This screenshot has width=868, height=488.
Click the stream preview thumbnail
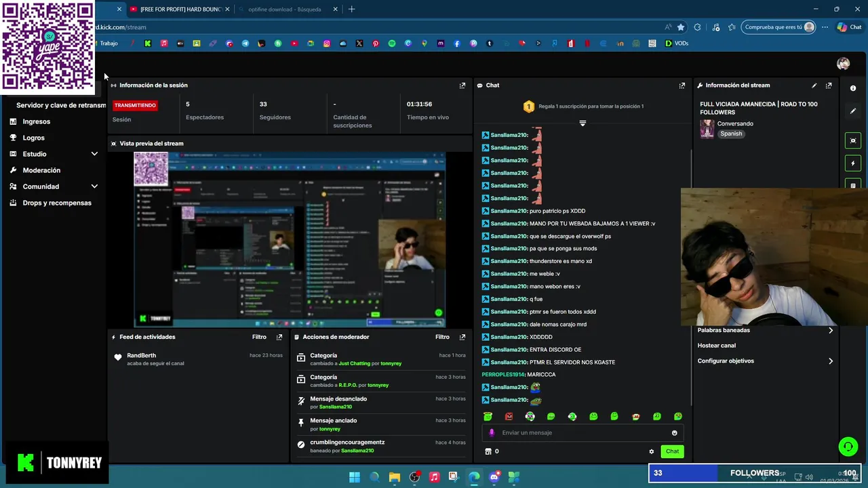point(290,239)
